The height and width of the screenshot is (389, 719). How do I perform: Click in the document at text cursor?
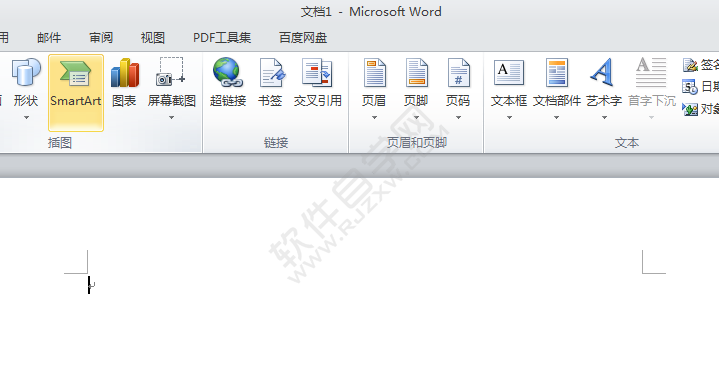[x=89, y=285]
